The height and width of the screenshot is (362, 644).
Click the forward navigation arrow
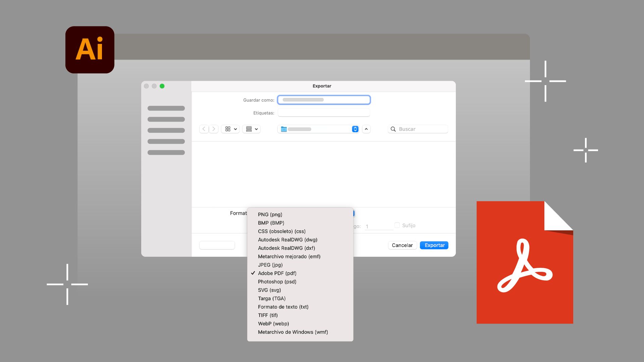[213, 129]
